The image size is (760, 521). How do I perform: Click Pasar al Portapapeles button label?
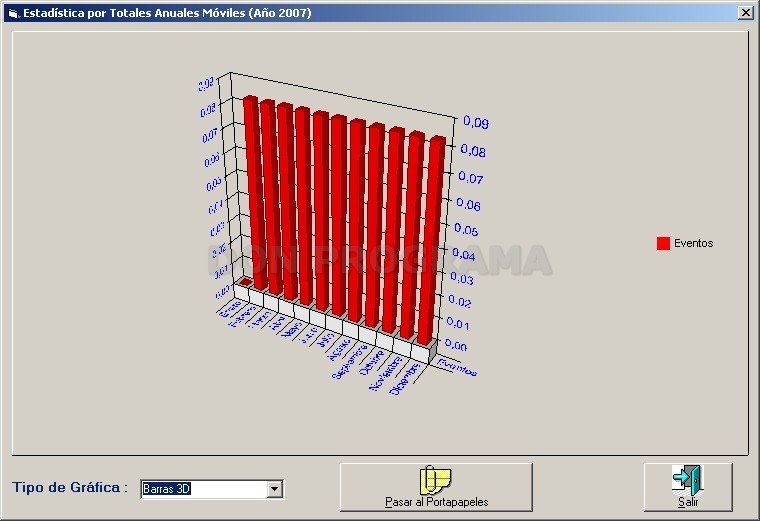point(436,502)
